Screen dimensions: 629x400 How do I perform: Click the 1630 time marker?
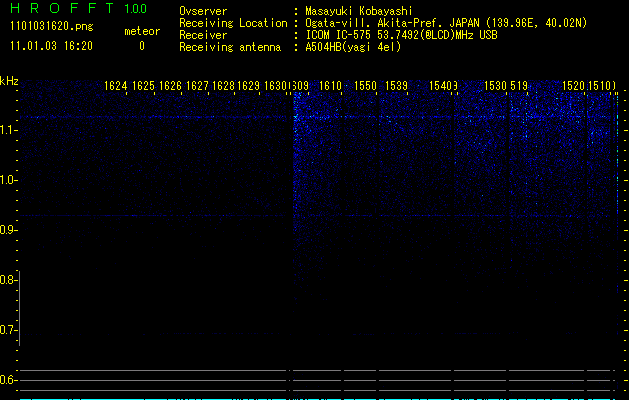[x=276, y=86]
